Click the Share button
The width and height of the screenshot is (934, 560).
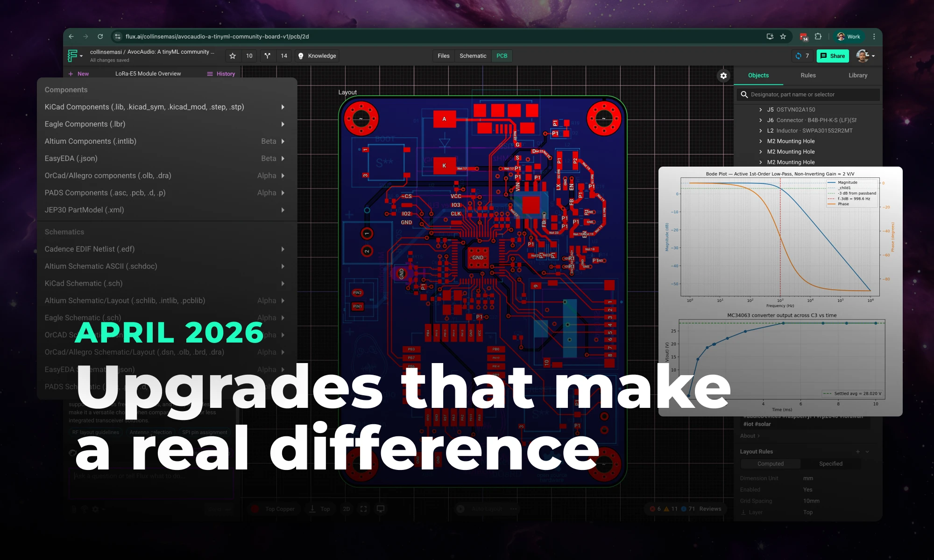(833, 56)
